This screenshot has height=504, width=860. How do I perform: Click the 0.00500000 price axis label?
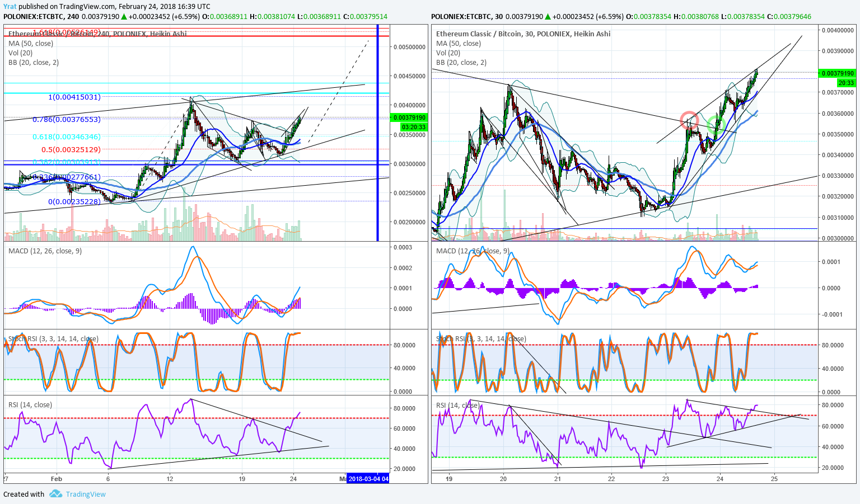tap(409, 47)
